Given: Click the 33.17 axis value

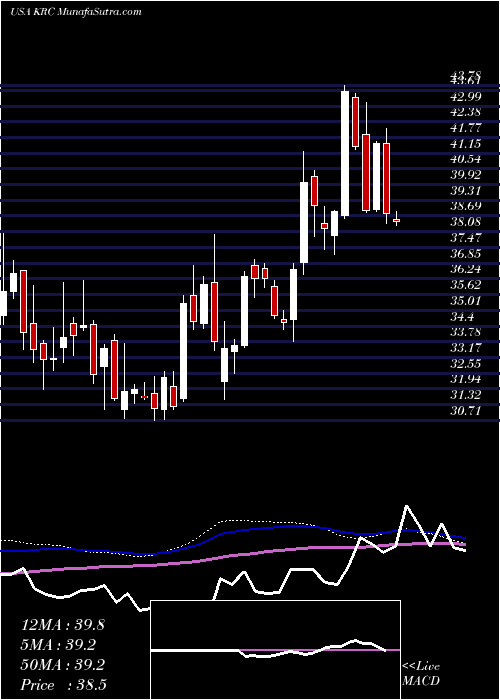Looking at the screenshot, I should (466, 348).
